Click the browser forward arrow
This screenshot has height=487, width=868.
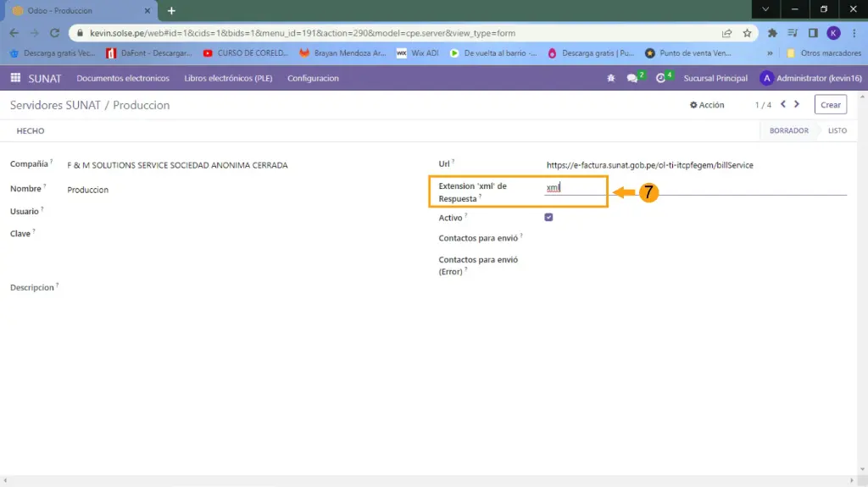tap(34, 33)
